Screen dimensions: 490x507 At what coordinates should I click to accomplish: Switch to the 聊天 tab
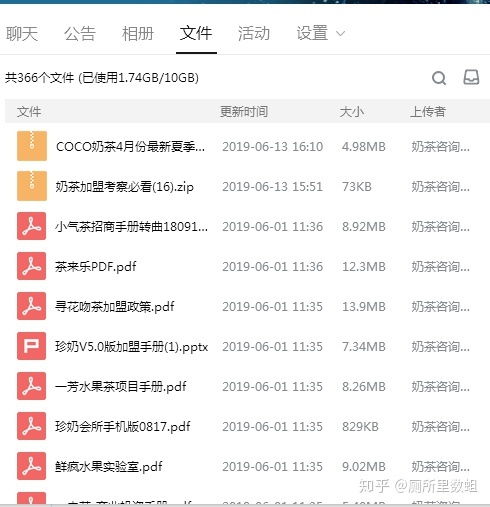[22, 33]
